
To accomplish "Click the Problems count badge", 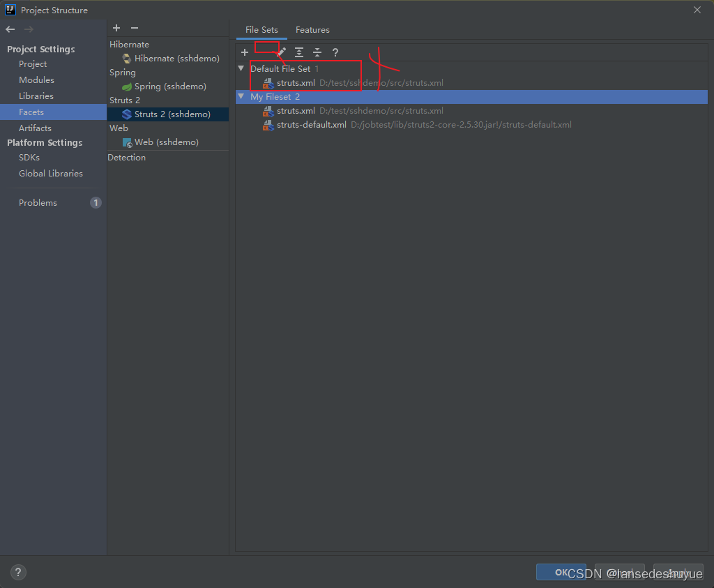I will [x=96, y=203].
